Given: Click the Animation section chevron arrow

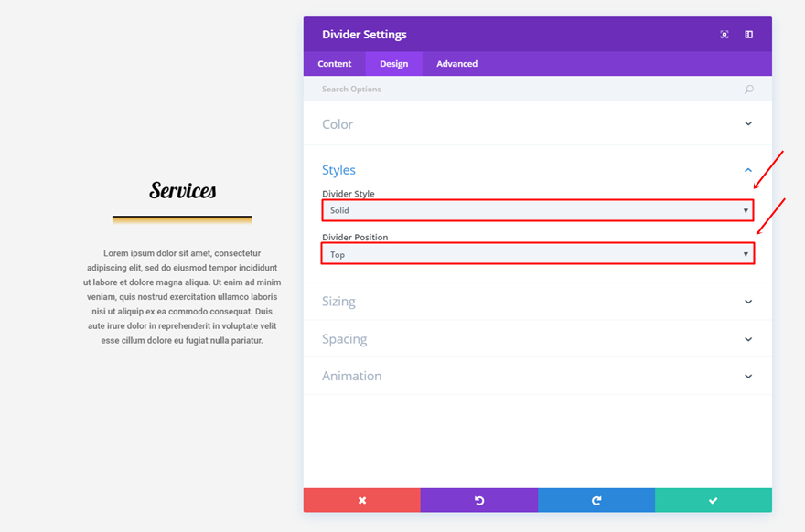Looking at the screenshot, I should [x=748, y=376].
